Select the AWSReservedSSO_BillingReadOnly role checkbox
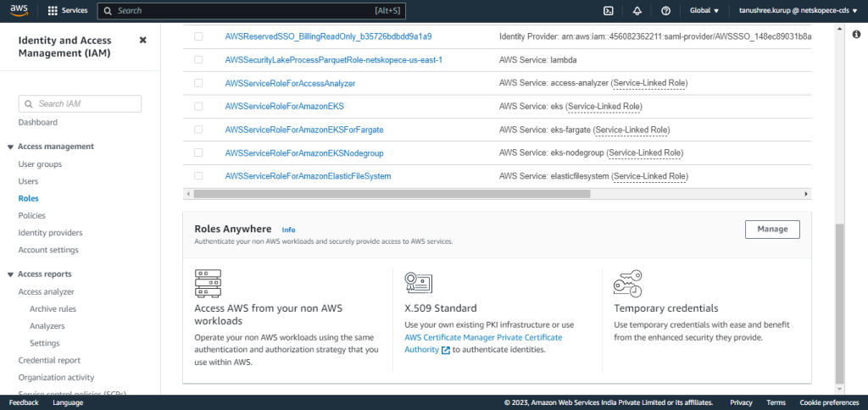This screenshot has width=868, height=410. coord(198,36)
